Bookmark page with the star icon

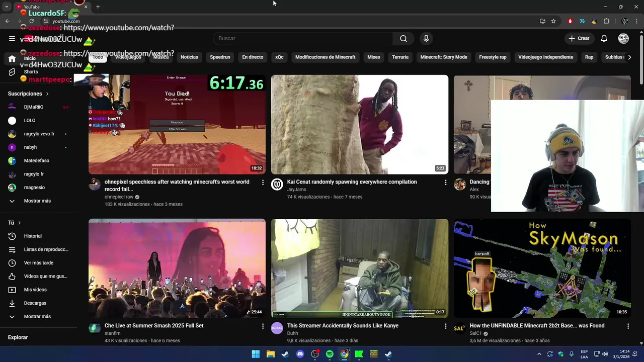tap(553, 21)
